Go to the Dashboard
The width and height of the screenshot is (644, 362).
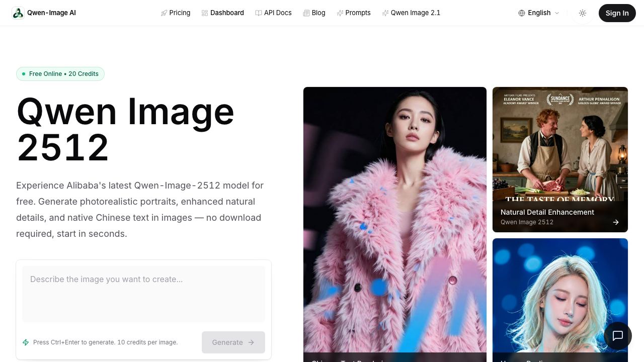point(222,13)
